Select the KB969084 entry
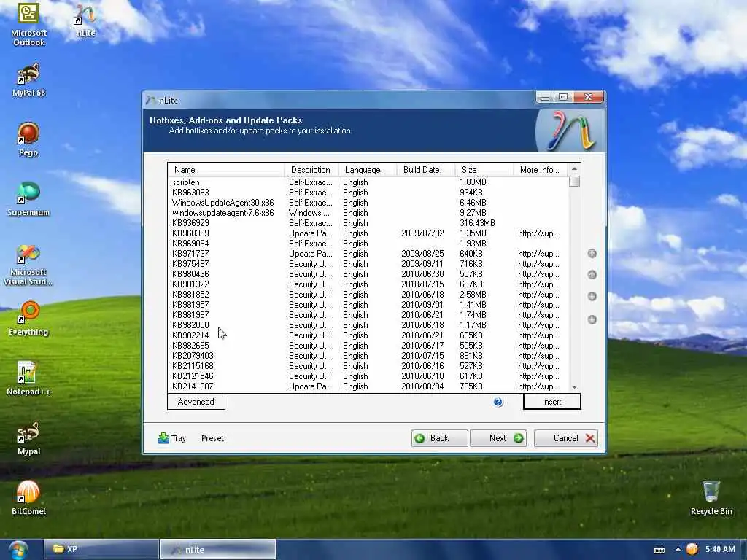The width and height of the screenshot is (747, 560). click(x=368, y=244)
